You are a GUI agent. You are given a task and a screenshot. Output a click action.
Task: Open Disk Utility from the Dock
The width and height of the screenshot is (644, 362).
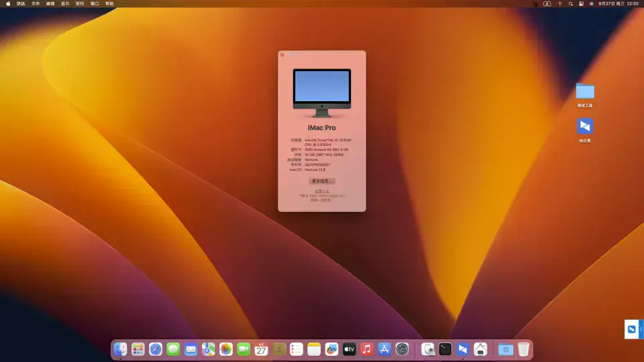(x=428, y=349)
